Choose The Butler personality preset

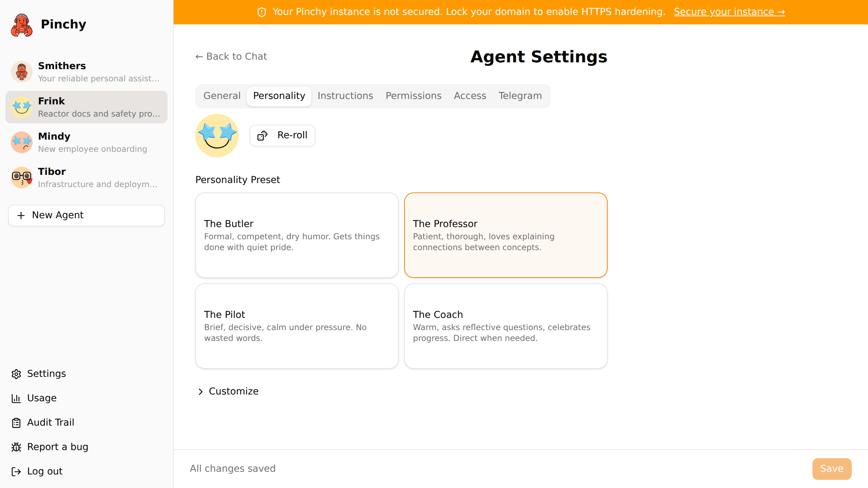point(297,235)
